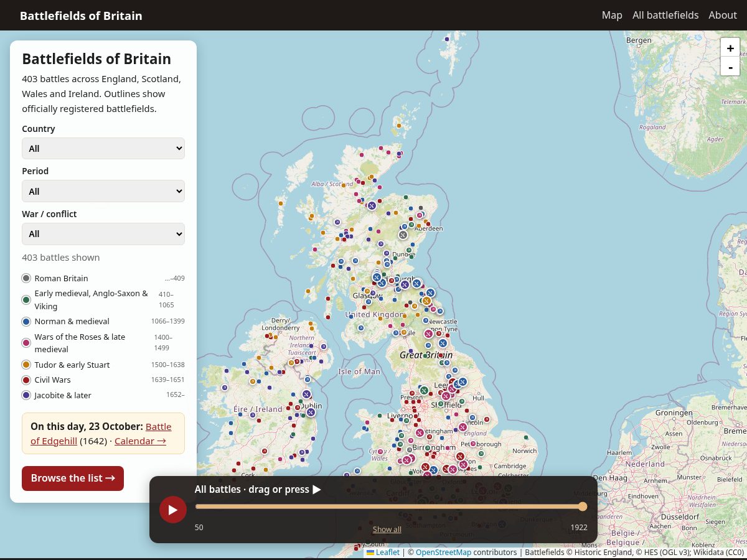Click the pink marker beside the Cymru / Wales label
747x560 pixels.
click(x=380, y=452)
